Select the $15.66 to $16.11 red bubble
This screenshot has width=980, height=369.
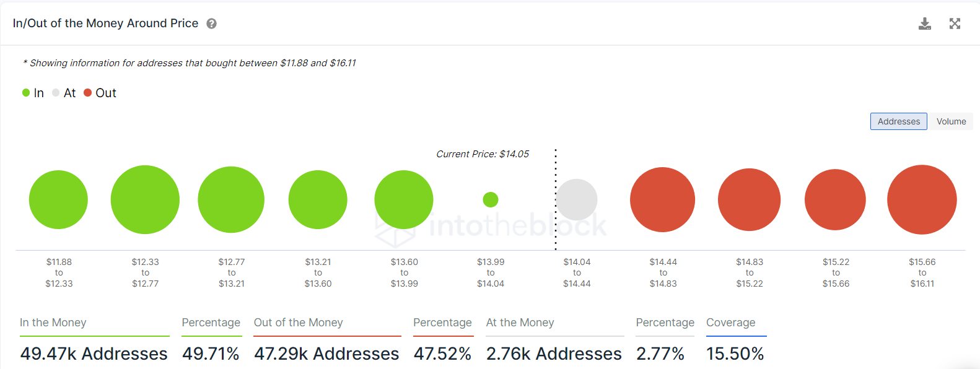pyautogui.click(x=922, y=199)
